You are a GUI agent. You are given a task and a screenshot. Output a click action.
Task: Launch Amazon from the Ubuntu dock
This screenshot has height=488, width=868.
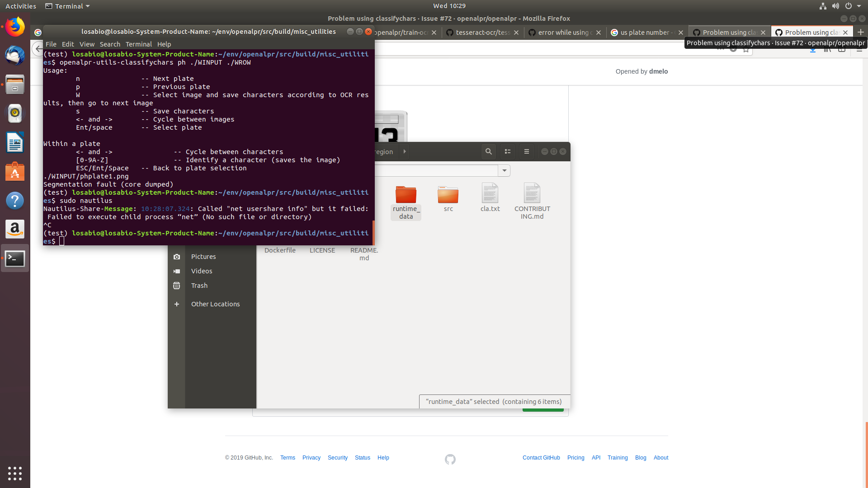click(x=15, y=229)
